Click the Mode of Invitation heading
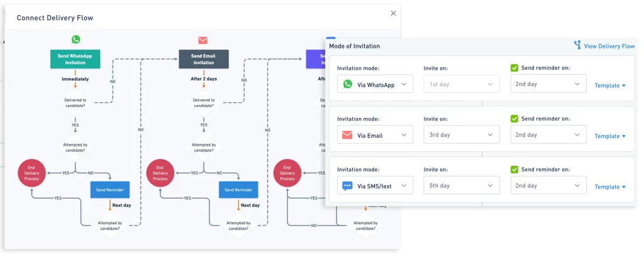Viewport: 644px width, 262px height. (355, 46)
